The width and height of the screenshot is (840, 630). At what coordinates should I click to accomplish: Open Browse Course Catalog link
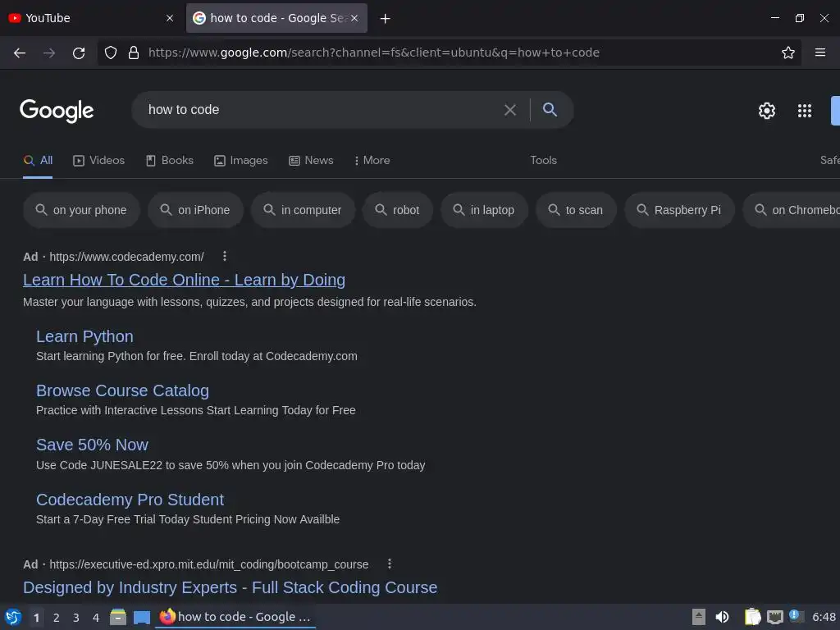[123, 390]
